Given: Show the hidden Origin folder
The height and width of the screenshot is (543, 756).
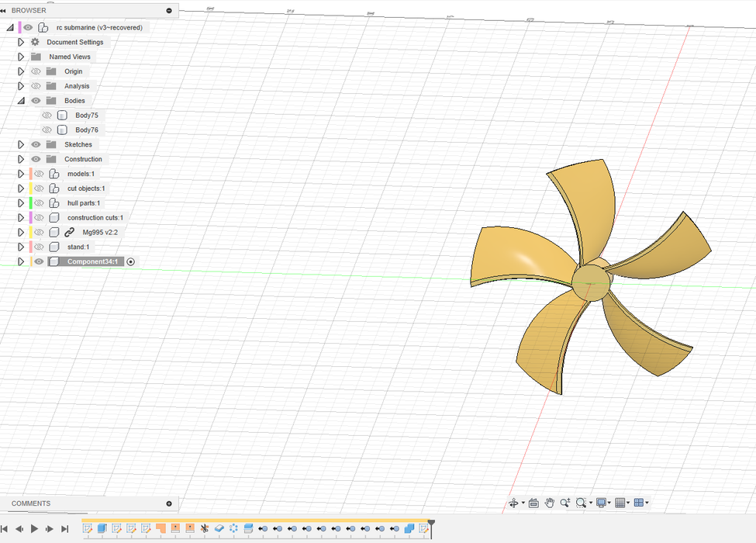Looking at the screenshot, I should pyautogui.click(x=36, y=71).
